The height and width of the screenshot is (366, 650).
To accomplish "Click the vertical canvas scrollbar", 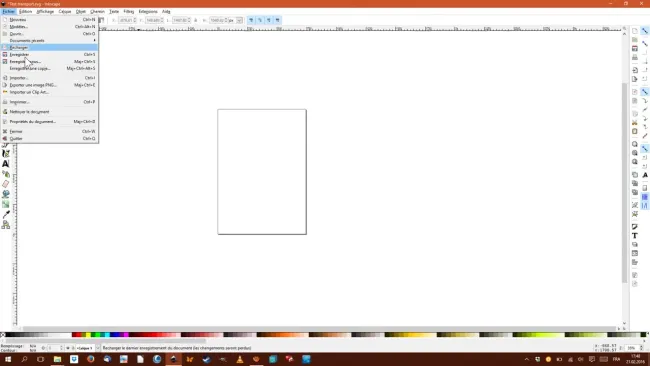I will point(624,183).
